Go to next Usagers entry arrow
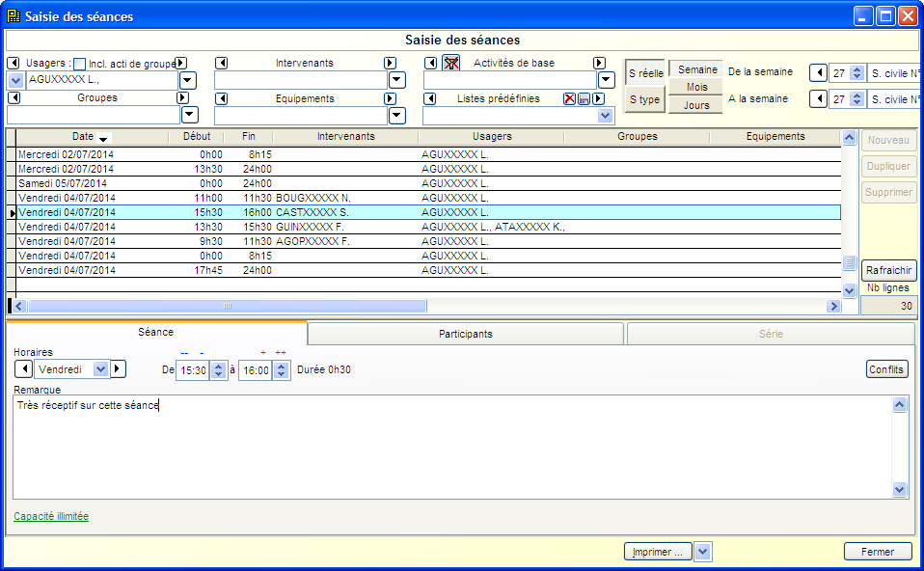Viewport: 924px width, 571px height. (x=181, y=63)
